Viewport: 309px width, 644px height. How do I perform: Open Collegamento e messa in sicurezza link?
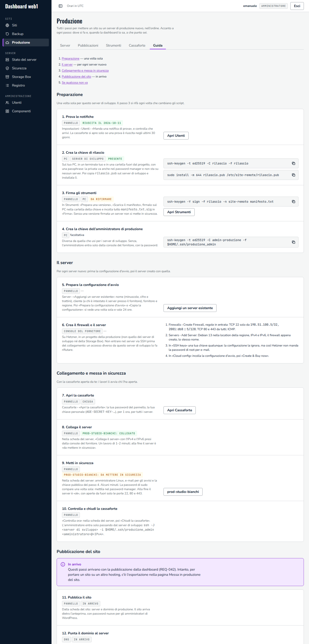click(85, 71)
